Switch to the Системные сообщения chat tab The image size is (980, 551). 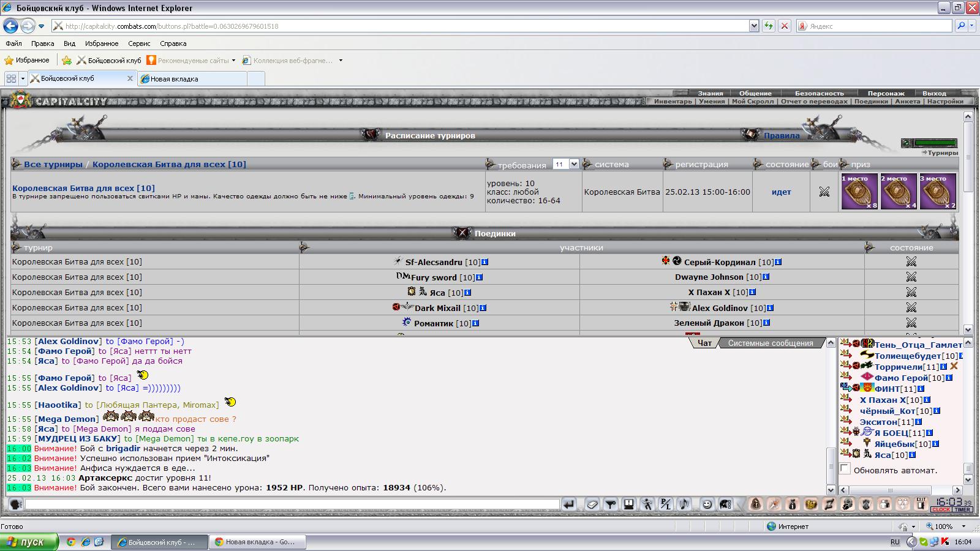770,343
